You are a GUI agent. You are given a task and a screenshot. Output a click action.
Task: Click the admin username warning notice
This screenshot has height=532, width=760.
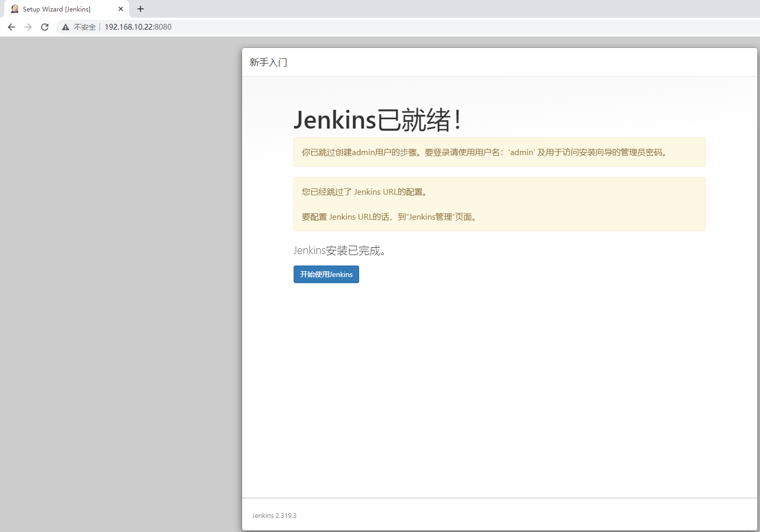click(x=499, y=152)
